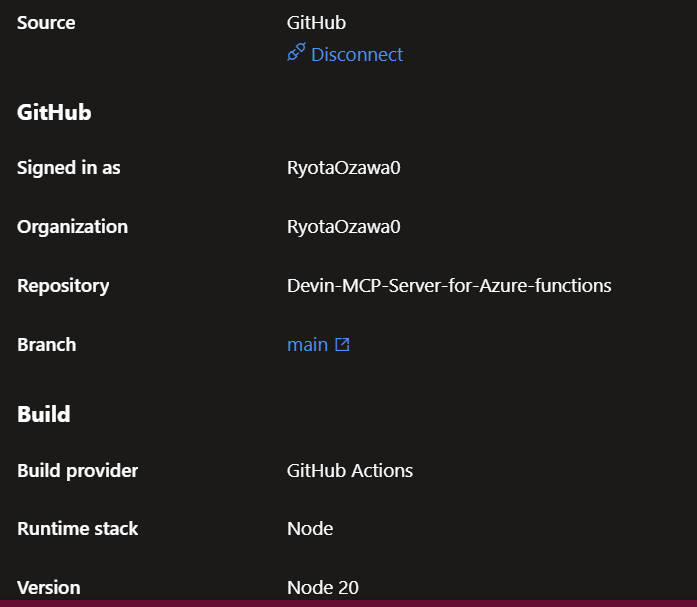
Task: Select the Devin-MCP-Server-for-Azure-functions repository name
Action: click(x=449, y=286)
